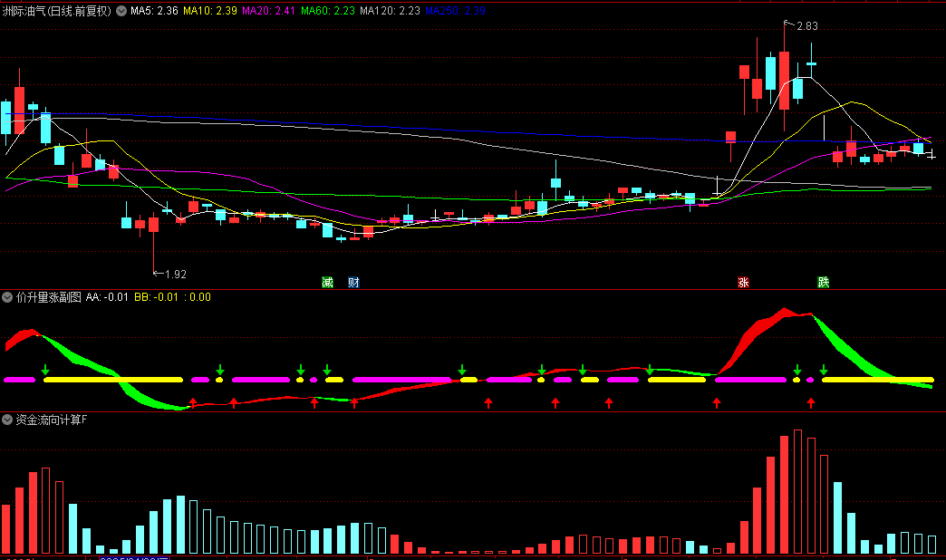Select the MA250: 2.39 legend label
The image size is (946, 560).
455,11
